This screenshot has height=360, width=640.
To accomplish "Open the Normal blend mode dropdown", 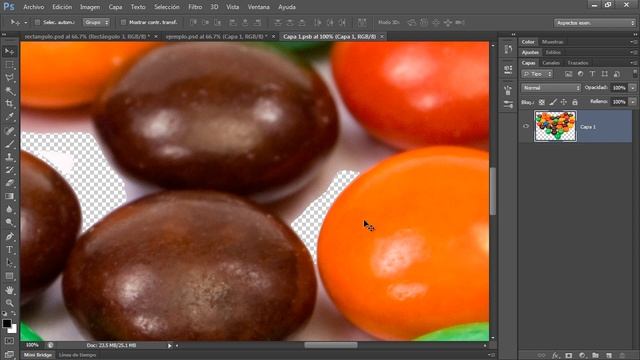I will 551,88.
